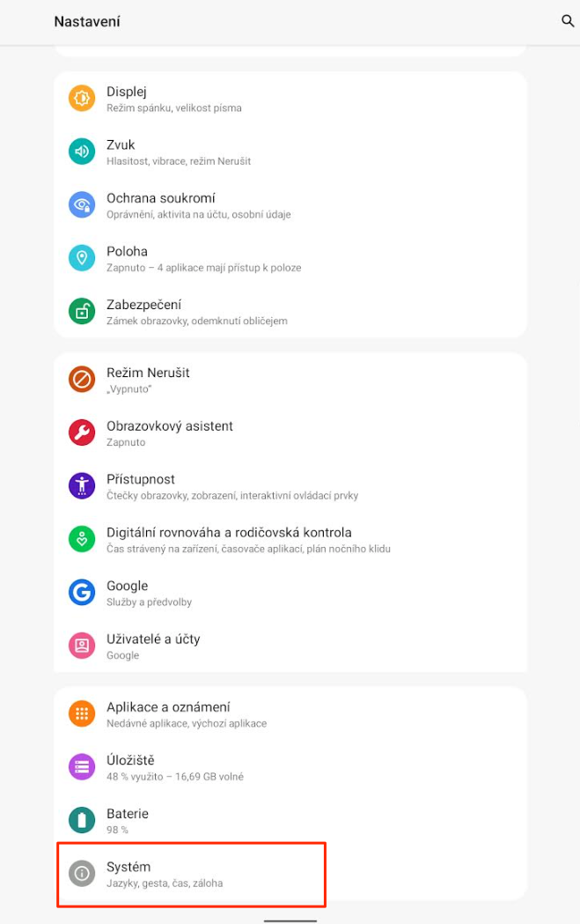Tap the Režim Nerušit crossed-circle icon
The height and width of the screenshot is (924, 580).
(82, 380)
